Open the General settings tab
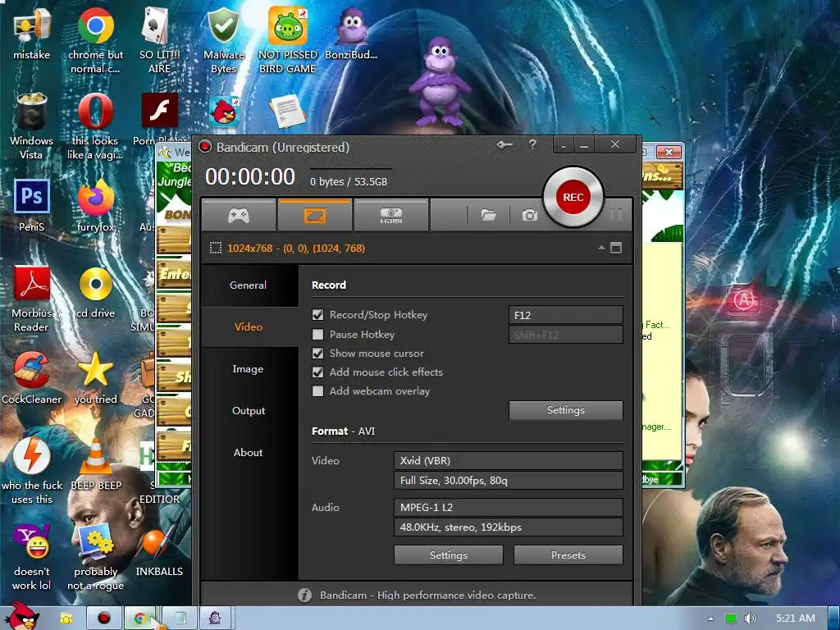The width and height of the screenshot is (840, 630). tap(248, 285)
